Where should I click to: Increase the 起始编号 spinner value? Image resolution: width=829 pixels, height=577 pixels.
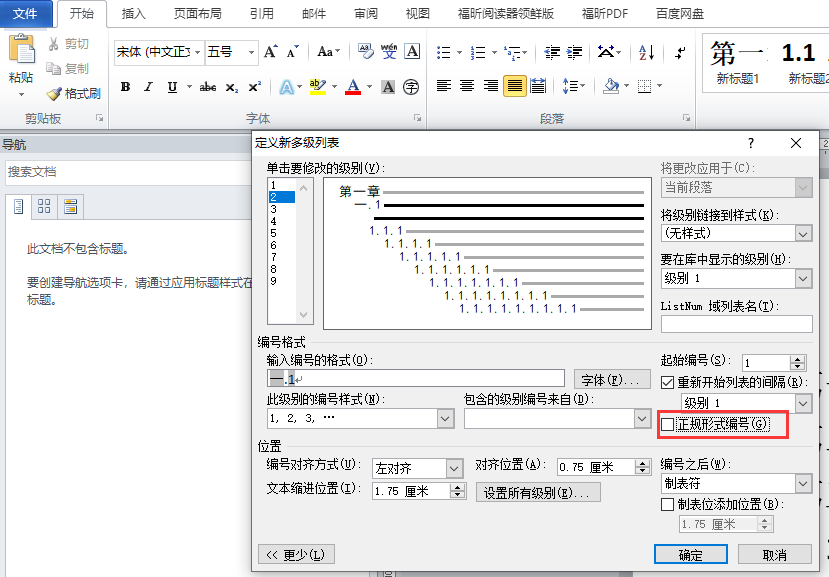[797, 359]
